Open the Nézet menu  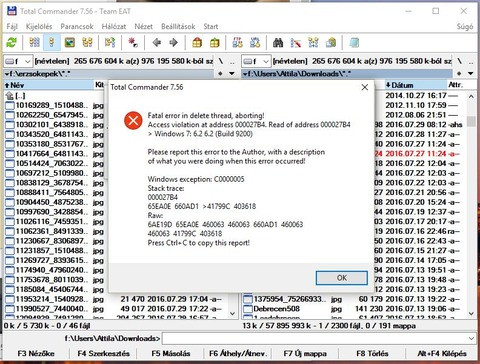click(x=143, y=26)
